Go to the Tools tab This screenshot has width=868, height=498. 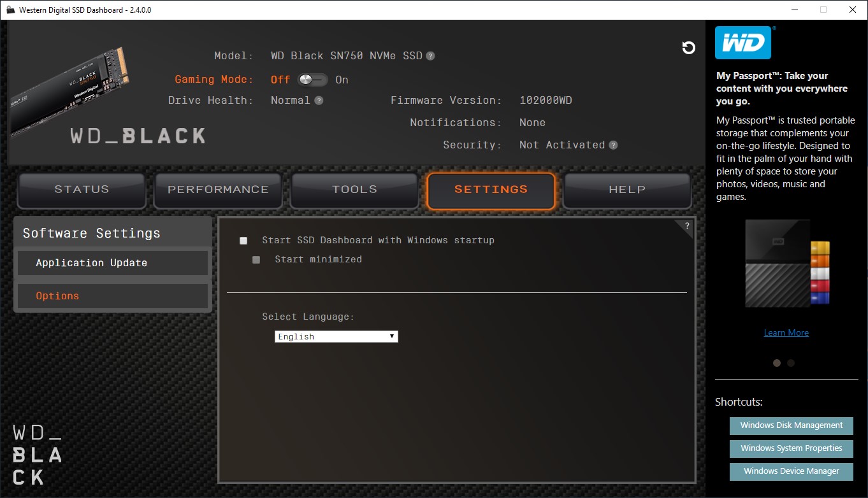[x=354, y=190]
